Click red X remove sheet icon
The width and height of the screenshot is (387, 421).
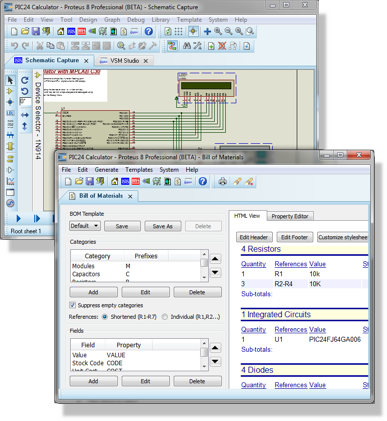(222, 46)
